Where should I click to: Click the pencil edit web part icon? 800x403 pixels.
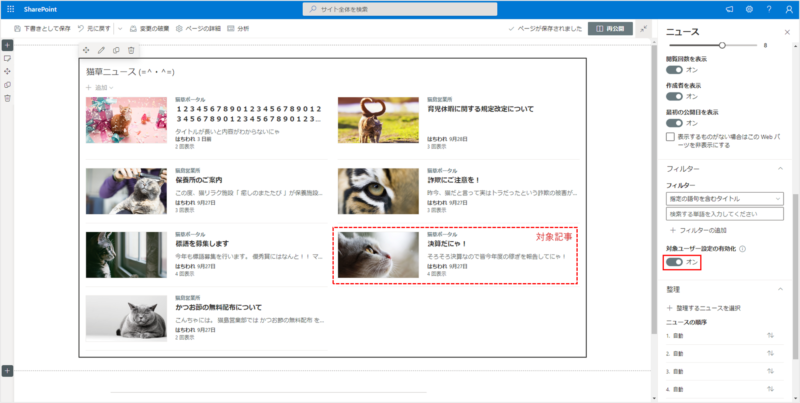[x=101, y=50]
